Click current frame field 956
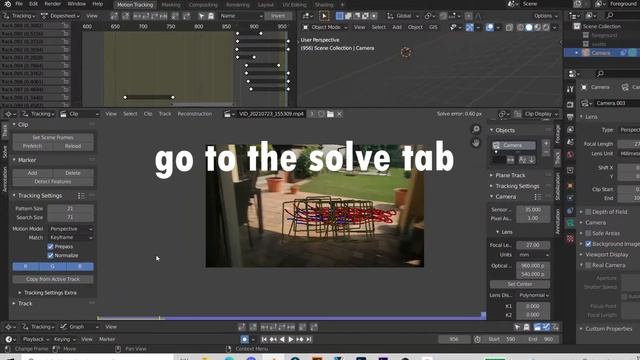The image size is (640, 360). pos(453,339)
